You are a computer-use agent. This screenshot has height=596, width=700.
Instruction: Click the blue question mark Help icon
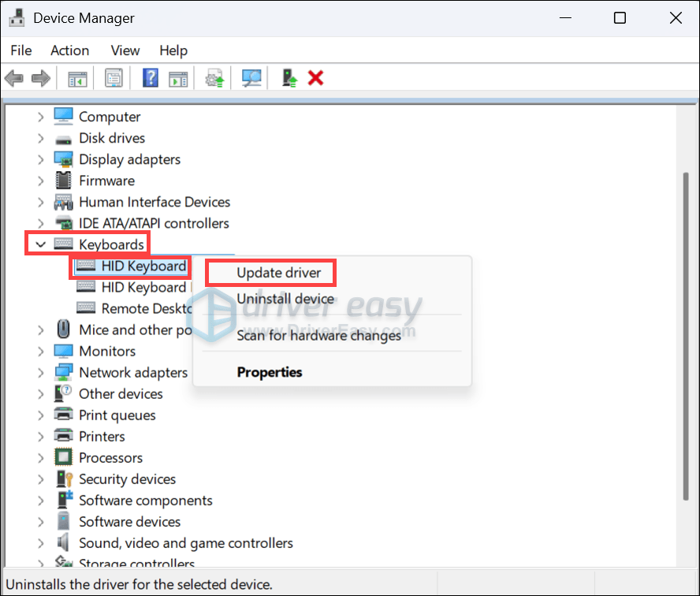(151, 78)
